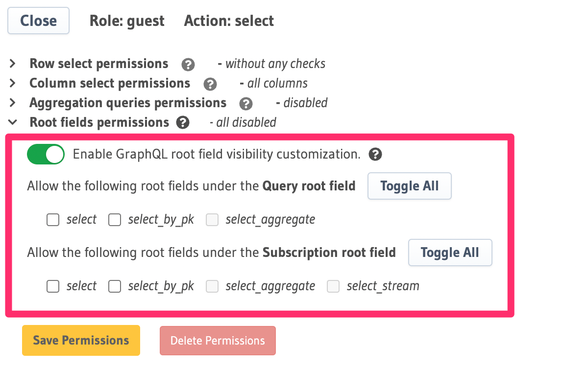Open help tooltip for Row select permissions
The width and height of the screenshot is (588, 370).
[188, 64]
